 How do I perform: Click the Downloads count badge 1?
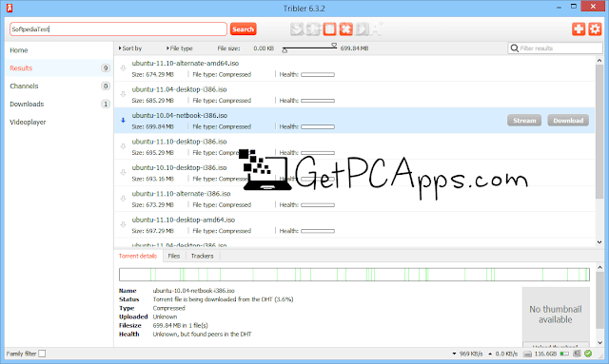point(106,104)
